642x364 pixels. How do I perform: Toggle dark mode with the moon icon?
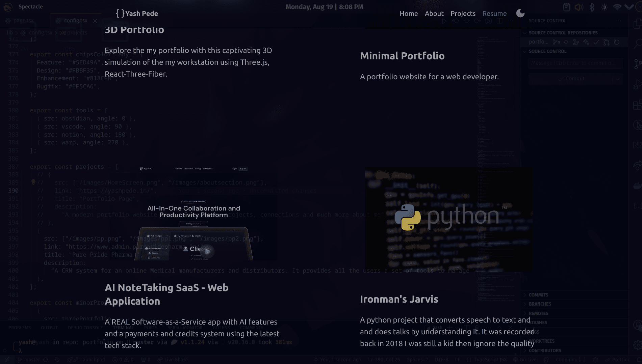pyautogui.click(x=520, y=13)
